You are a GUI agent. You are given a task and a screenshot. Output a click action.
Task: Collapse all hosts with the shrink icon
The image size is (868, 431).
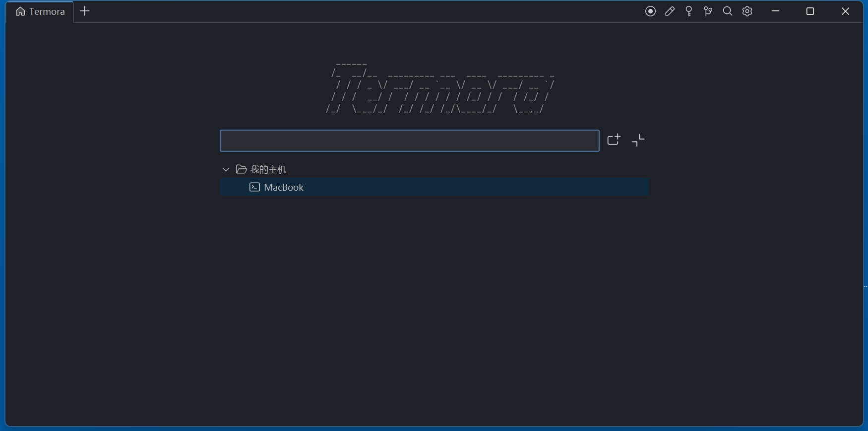(x=638, y=141)
